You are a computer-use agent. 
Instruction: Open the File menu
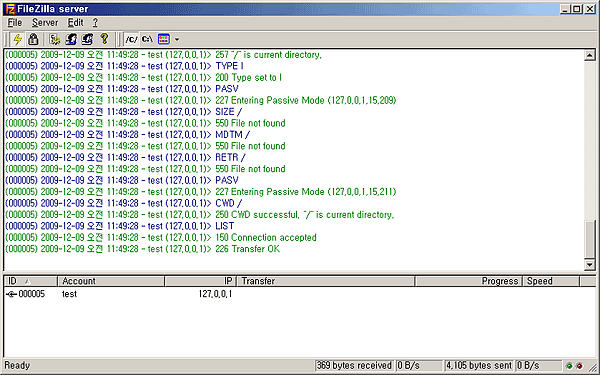click(15, 23)
